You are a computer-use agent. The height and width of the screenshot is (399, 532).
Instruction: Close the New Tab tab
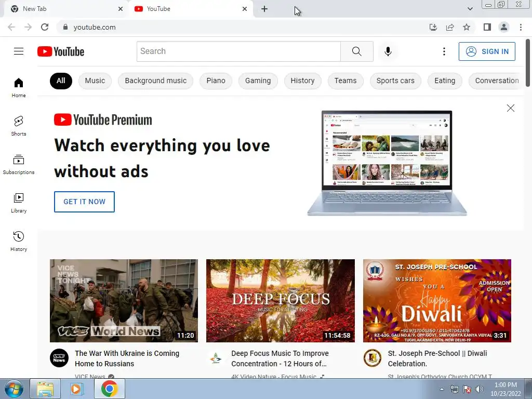tap(121, 9)
